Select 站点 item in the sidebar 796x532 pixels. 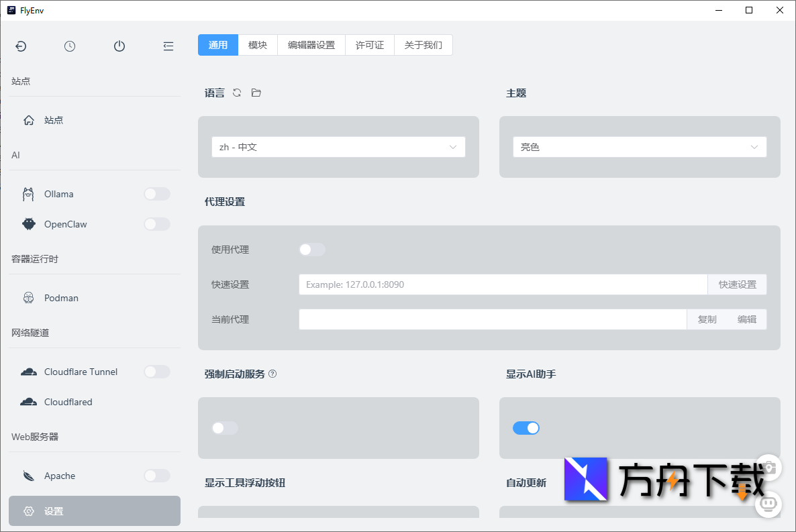pos(54,120)
